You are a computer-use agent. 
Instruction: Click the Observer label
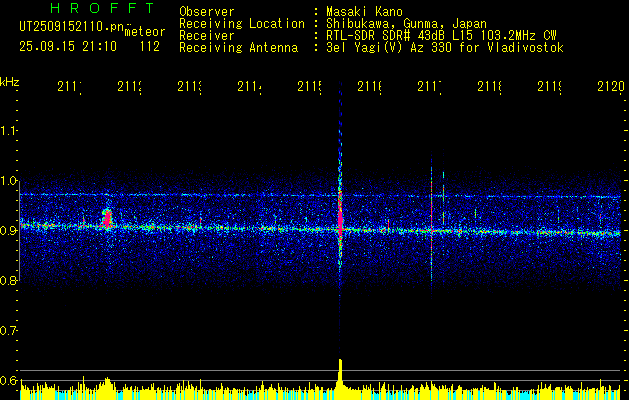207,12
